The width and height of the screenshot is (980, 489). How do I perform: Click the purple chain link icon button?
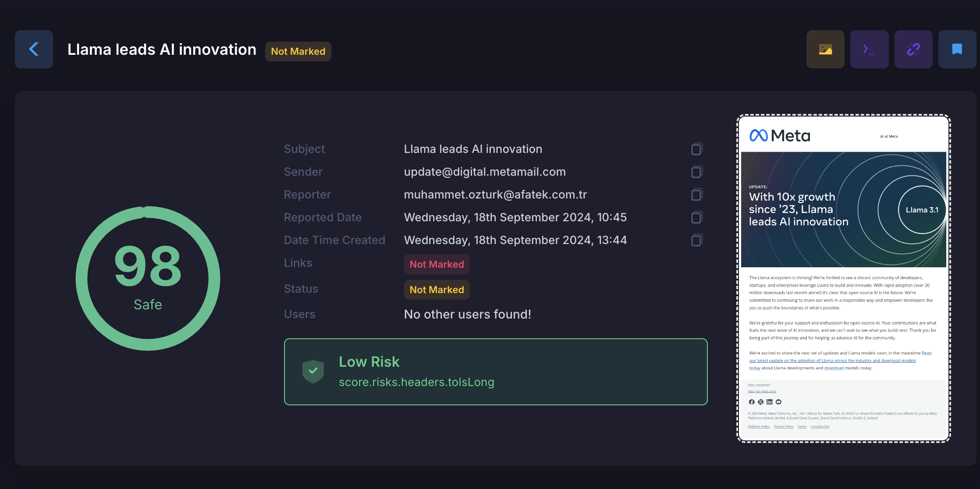click(913, 49)
